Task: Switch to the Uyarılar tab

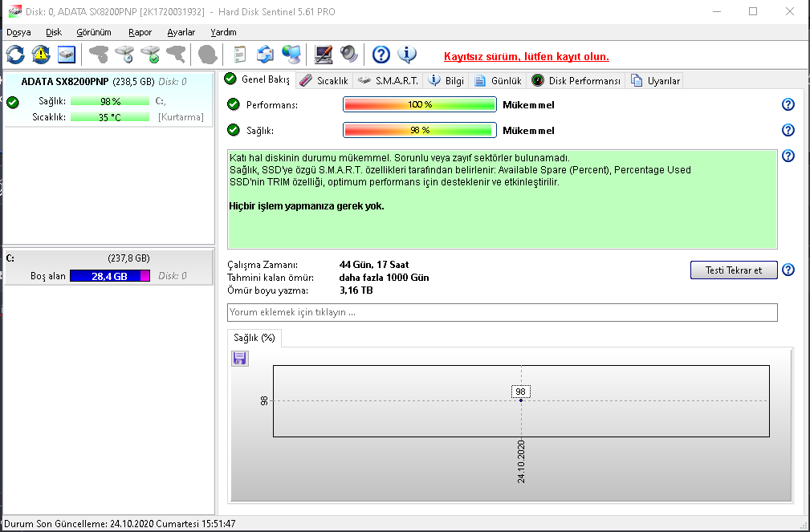Action: pos(655,80)
